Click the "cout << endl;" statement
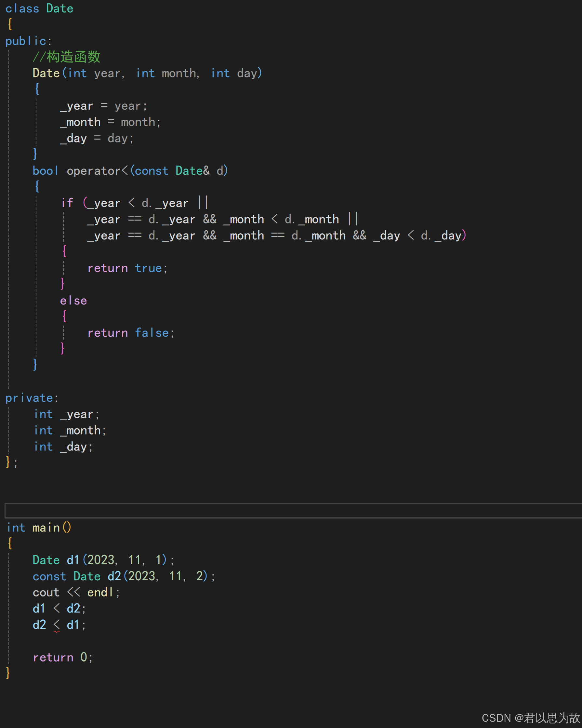 [76, 592]
